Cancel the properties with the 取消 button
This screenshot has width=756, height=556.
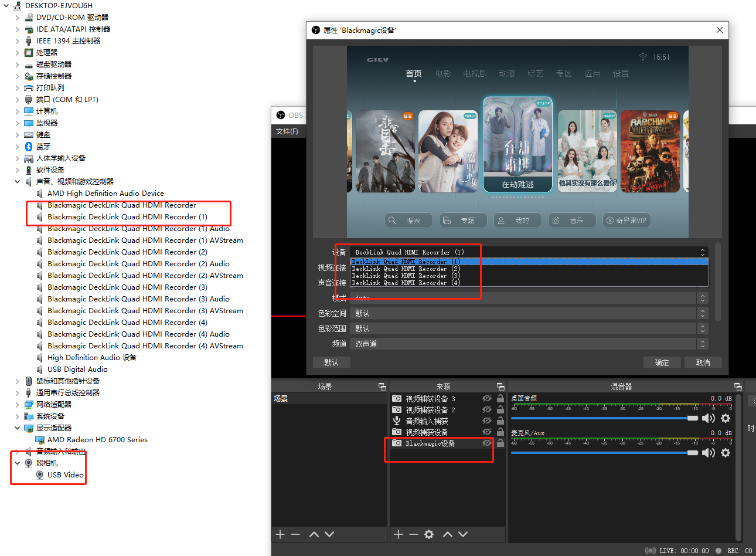pyautogui.click(x=703, y=362)
